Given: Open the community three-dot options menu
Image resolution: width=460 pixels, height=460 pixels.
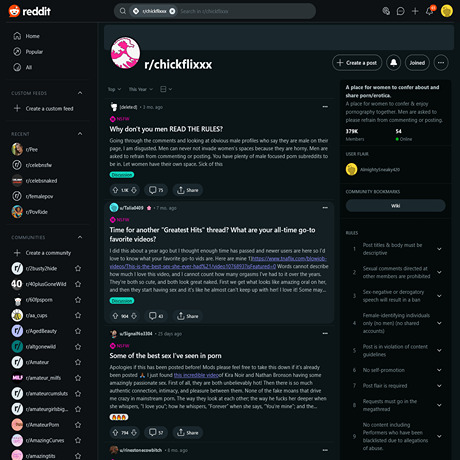Looking at the screenshot, I should pos(441,63).
